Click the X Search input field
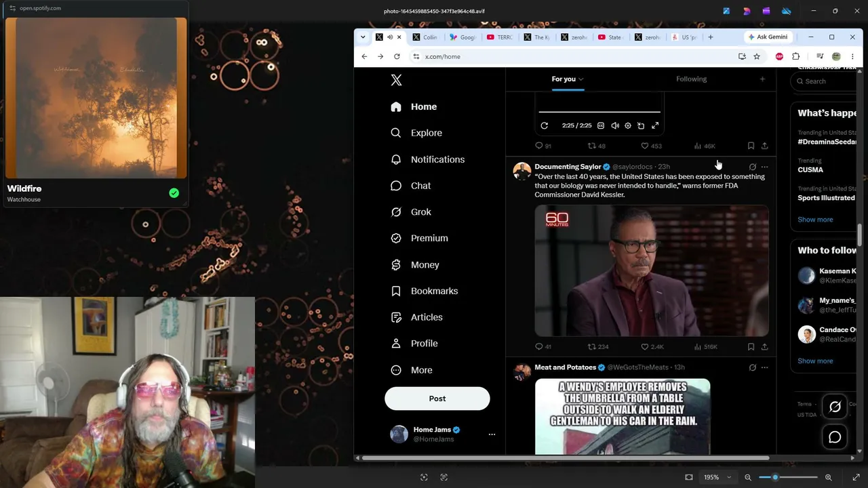Screen dimensions: 868x488 825,81
